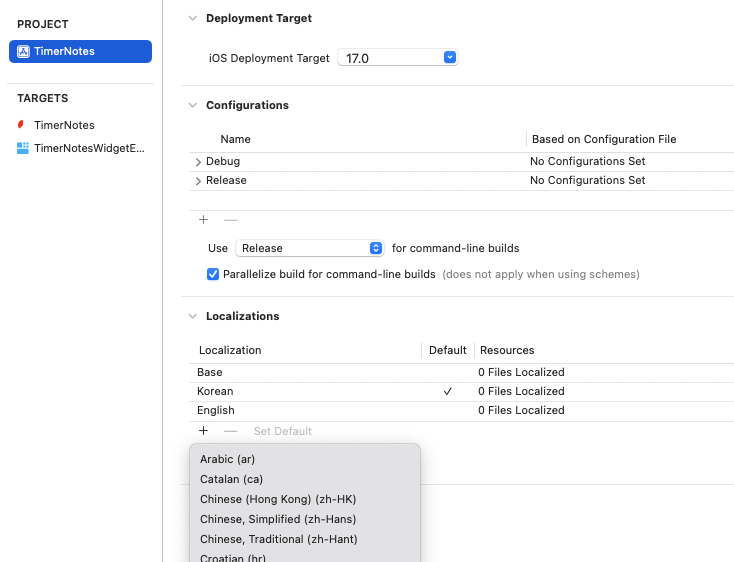Click the TimerNotes project blueprint icon

coord(23,51)
